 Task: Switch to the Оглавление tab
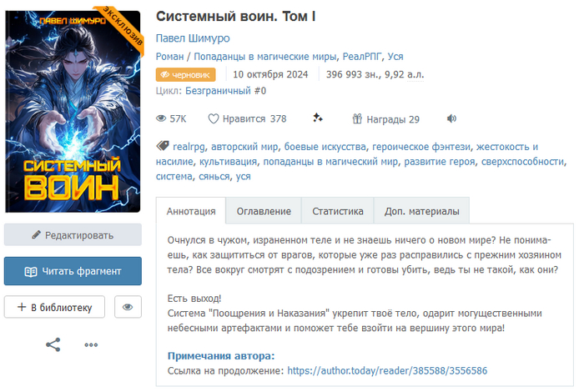pos(264,211)
